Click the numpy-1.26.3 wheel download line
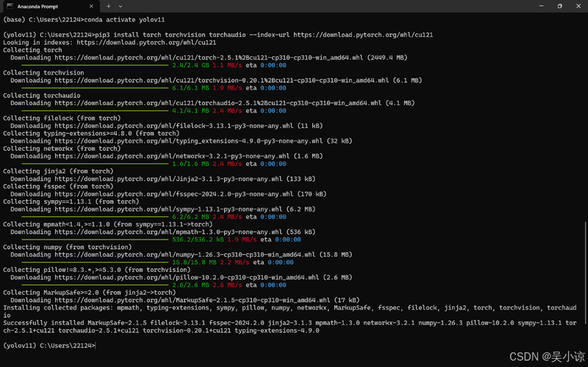The height and width of the screenshot is (367, 588). [x=181, y=255]
